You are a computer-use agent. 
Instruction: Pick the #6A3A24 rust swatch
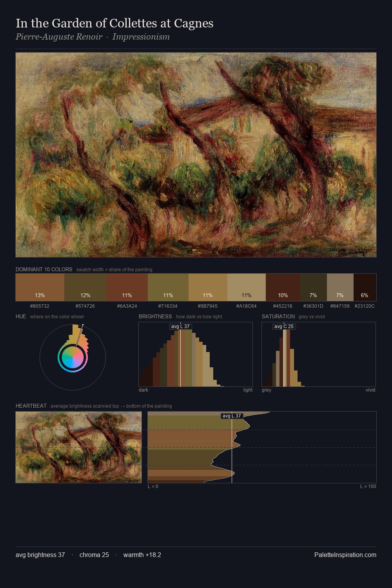127,287
